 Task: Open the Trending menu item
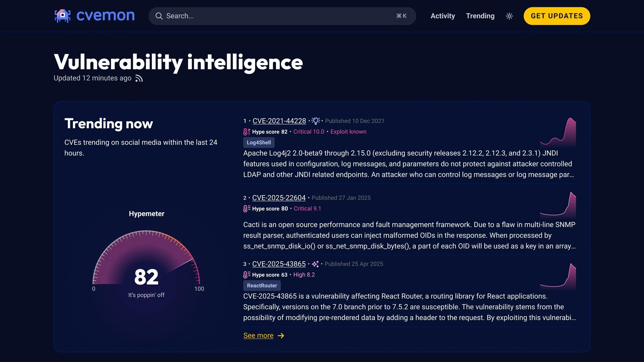pyautogui.click(x=480, y=16)
